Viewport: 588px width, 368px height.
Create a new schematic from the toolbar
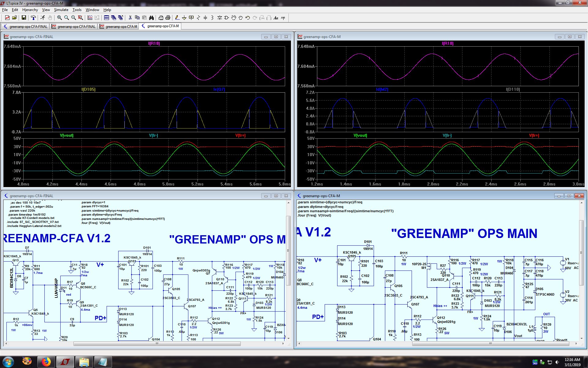(7, 18)
